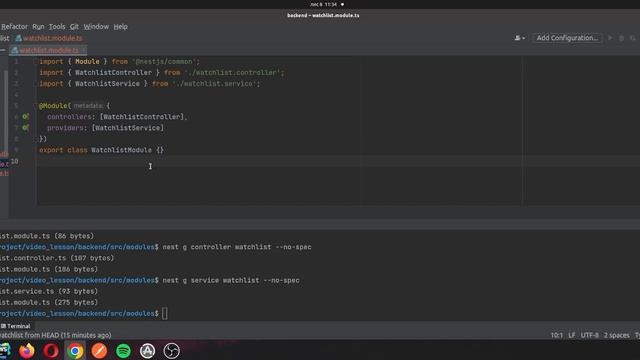The height and width of the screenshot is (360, 640).
Task: Click the clock in the top bar
Action: (324, 4)
